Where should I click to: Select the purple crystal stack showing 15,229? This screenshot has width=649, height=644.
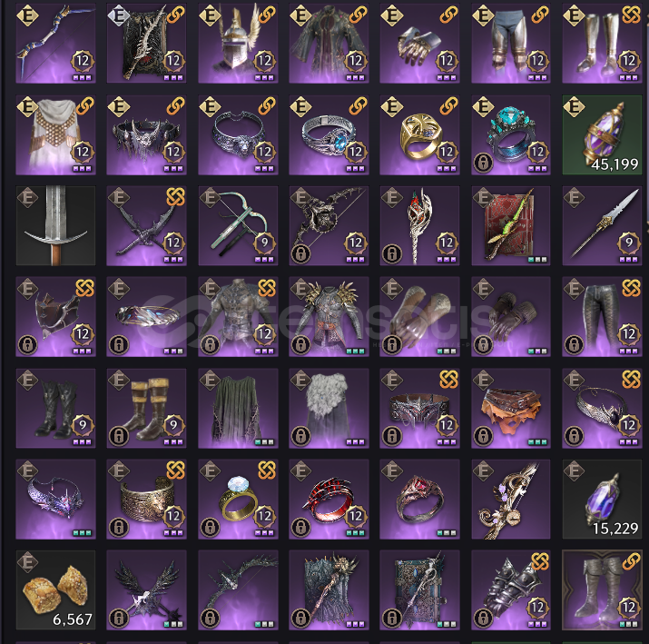[x=602, y=499]
